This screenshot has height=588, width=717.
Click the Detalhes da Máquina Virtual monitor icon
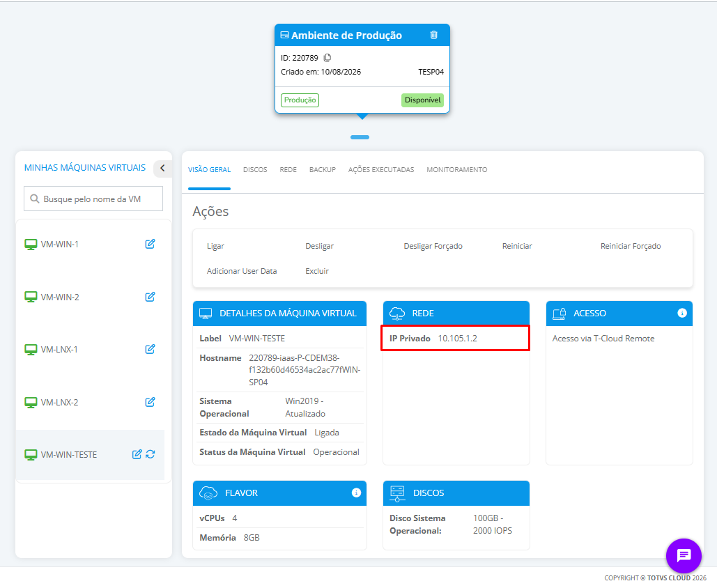(x=206, y=314)
